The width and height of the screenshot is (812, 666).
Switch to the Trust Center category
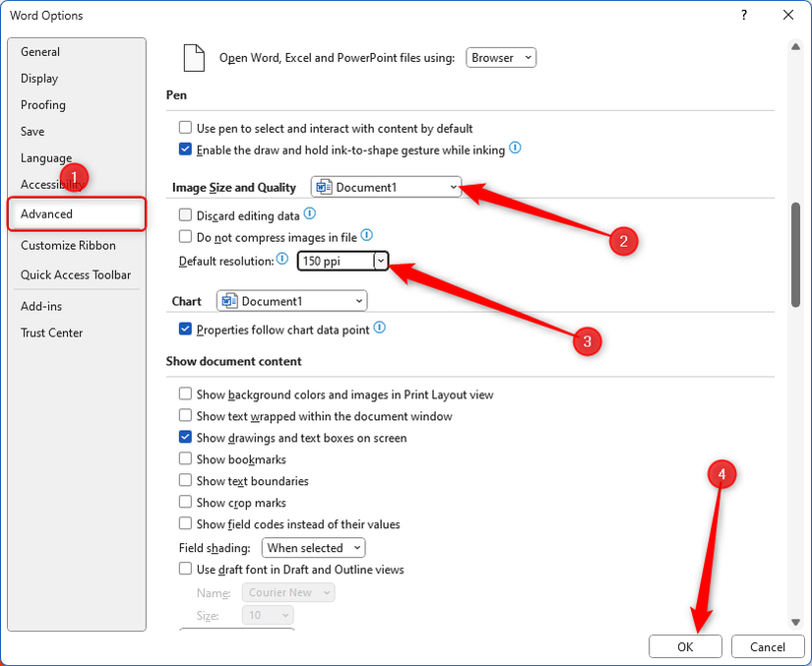[51, 333]
